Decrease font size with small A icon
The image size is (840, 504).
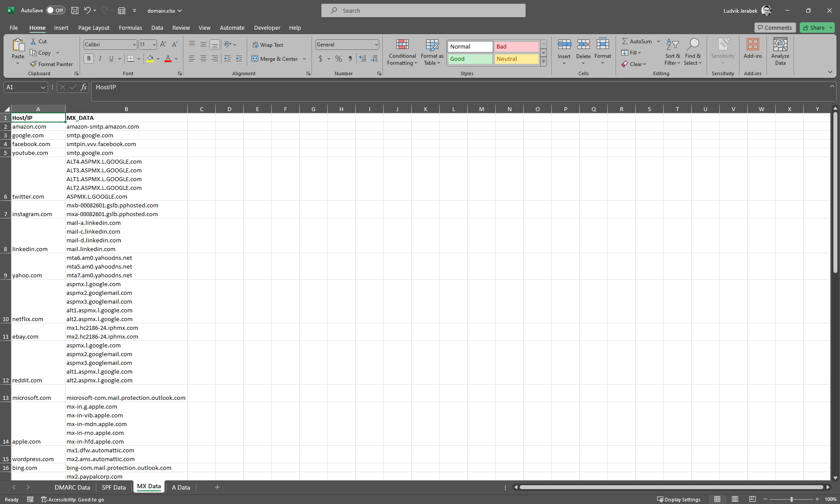175,44
